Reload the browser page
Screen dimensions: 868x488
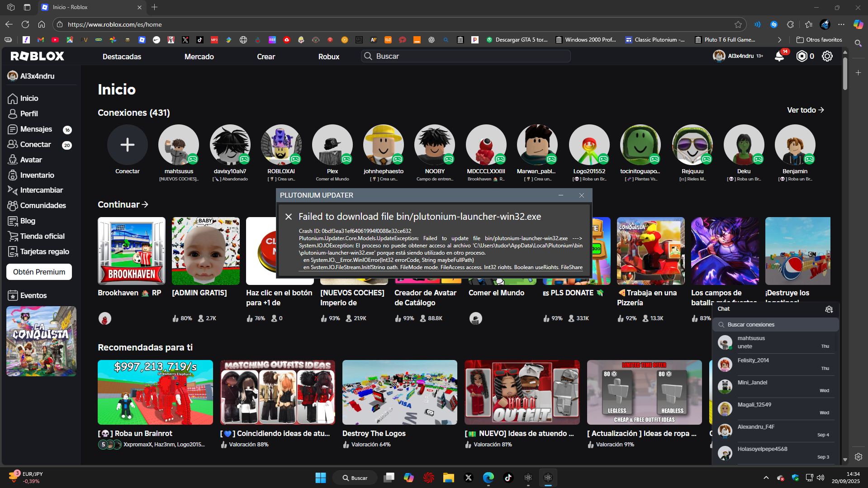click(x=25, y=24)
